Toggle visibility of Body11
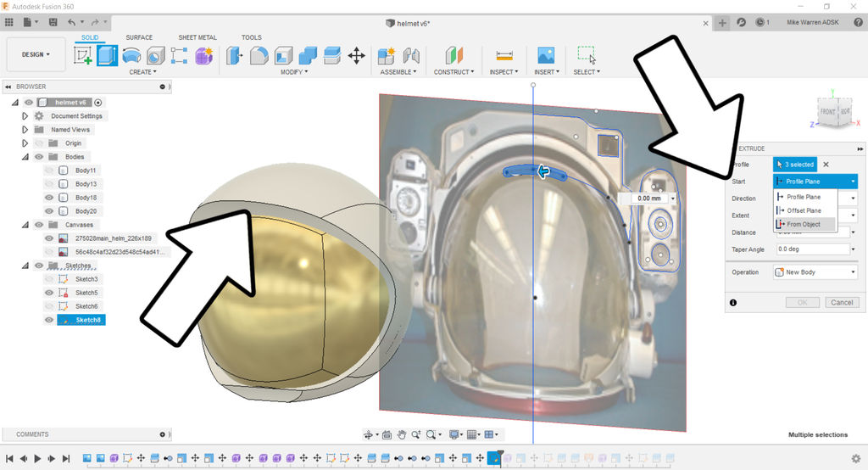The image size is (868, 470). [48, 171]
